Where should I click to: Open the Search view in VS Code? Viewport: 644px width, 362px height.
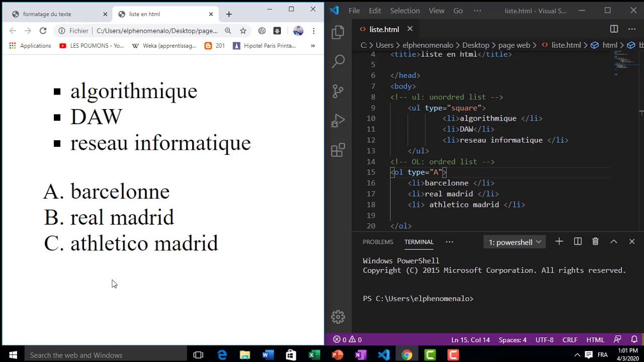(x=338, y=62)
